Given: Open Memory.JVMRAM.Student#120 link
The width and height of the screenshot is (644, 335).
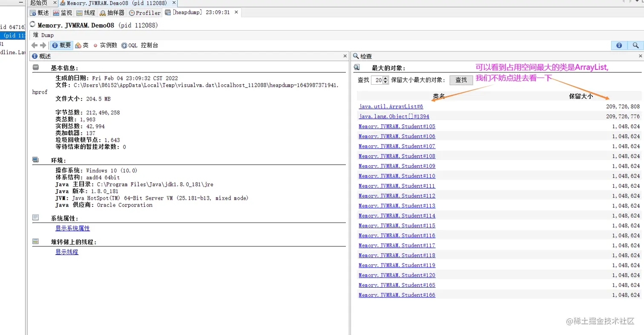Looking at the screenshot, I should click(397, 275).
